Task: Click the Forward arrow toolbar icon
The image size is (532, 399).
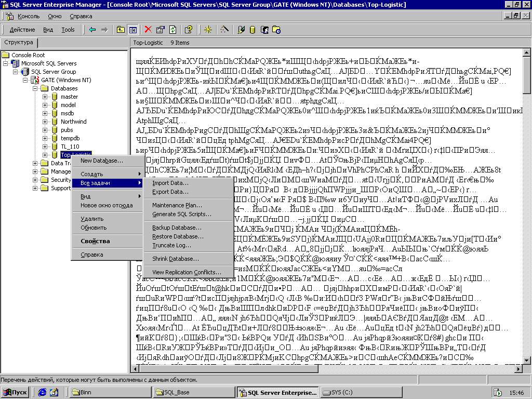Action: pos(104,30)
